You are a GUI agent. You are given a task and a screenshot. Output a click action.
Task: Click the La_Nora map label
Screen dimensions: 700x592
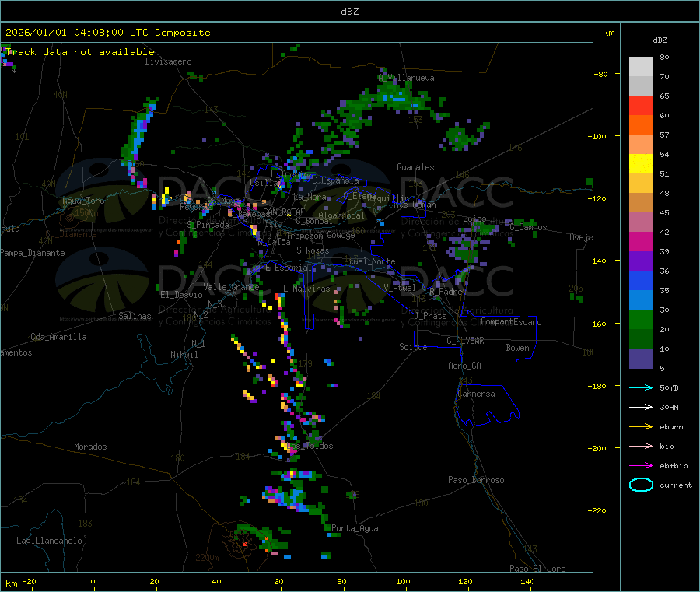tap(310, 197)
